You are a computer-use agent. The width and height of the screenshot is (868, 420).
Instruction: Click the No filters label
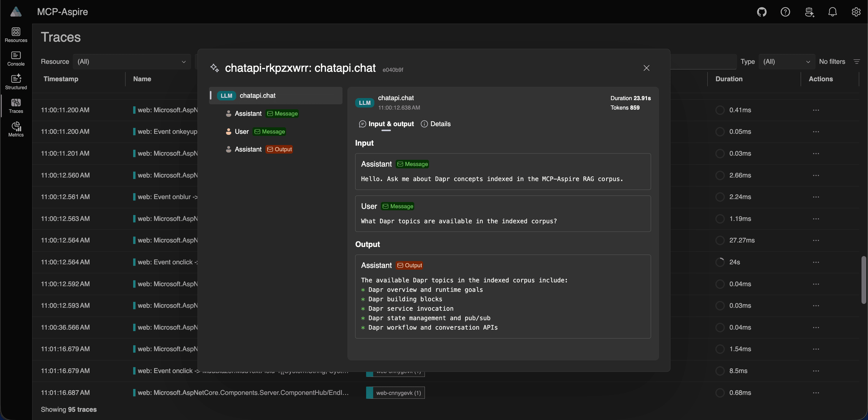[832, 62]
